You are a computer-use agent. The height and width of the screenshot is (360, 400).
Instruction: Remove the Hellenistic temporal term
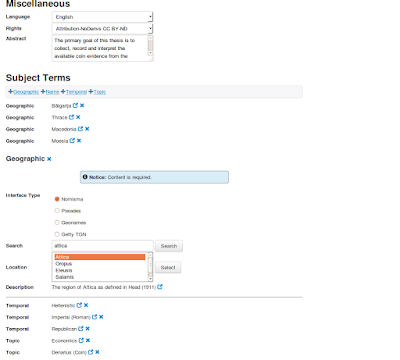tap(86, 305)
